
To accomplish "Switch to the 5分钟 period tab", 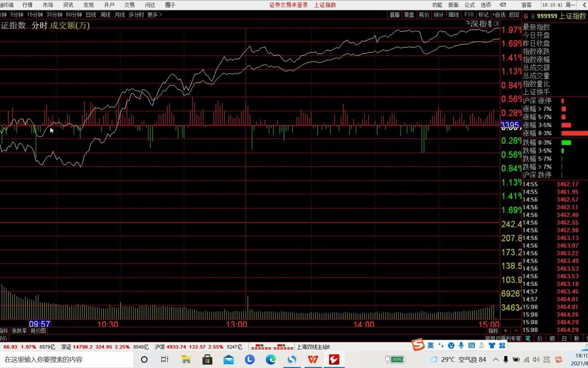I will pos(17,15).
